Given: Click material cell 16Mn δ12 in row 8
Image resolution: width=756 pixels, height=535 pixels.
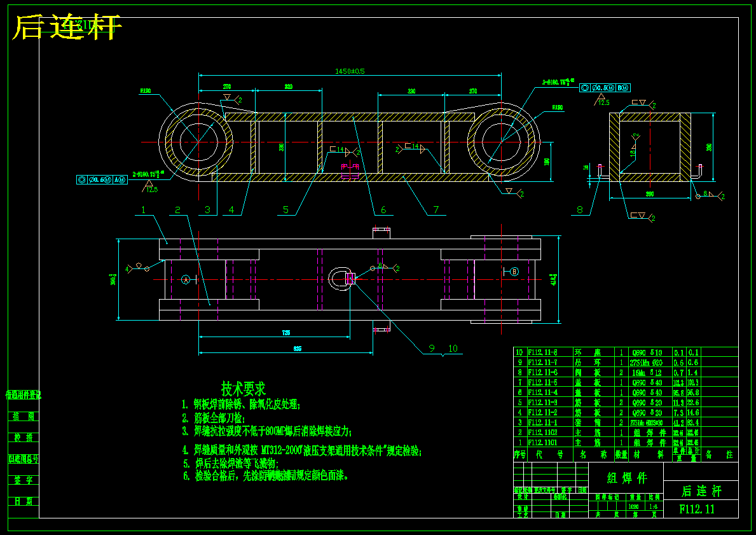Looking at the screenshot, I should click(647, 372).
